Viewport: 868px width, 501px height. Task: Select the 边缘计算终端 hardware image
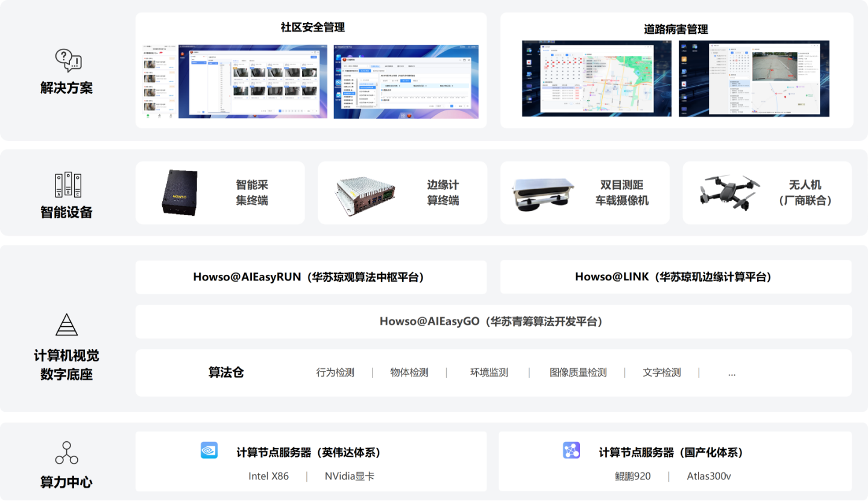[x=366, y=195]
